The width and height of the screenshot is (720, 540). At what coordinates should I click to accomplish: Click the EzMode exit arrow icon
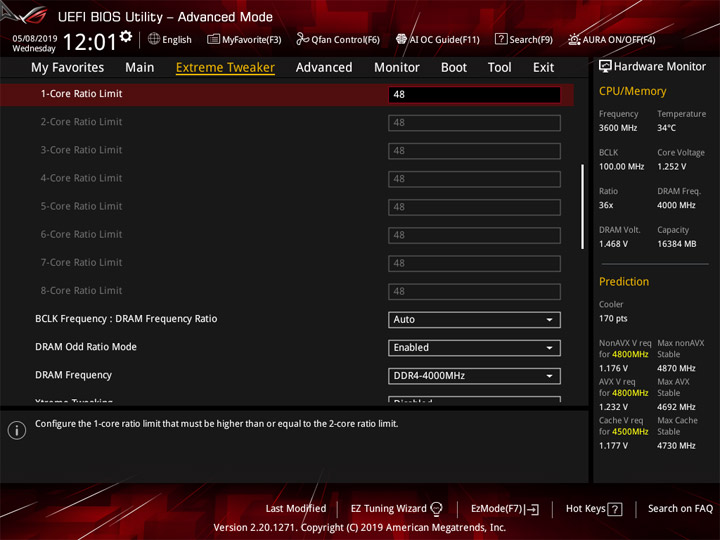point(533,509)
